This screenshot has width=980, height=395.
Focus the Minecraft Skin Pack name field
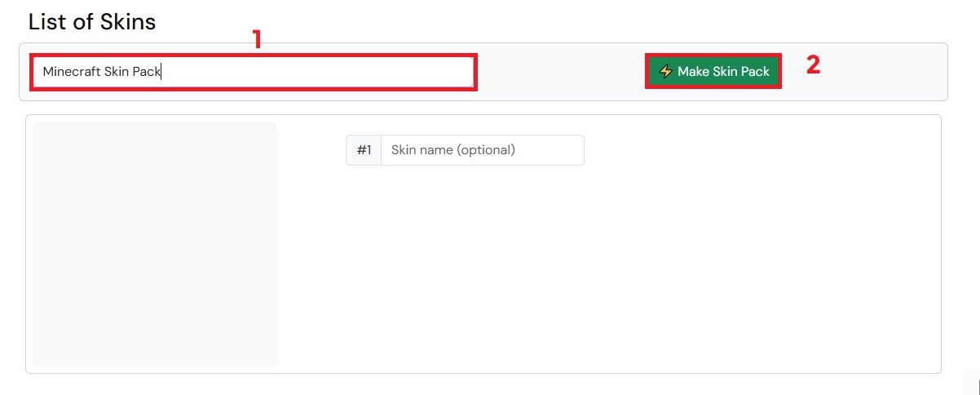tap(253, 72)
